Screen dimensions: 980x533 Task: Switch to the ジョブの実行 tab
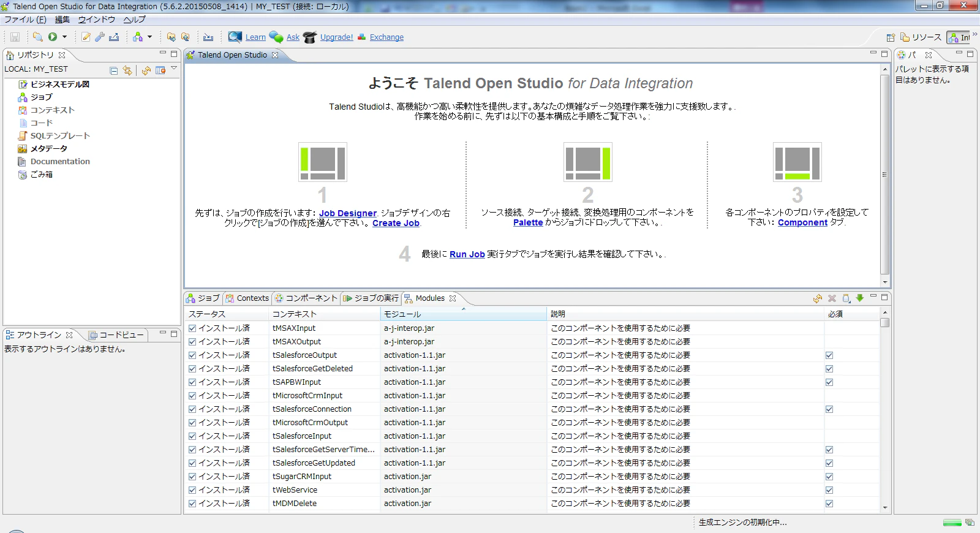(x=371, y=298)
